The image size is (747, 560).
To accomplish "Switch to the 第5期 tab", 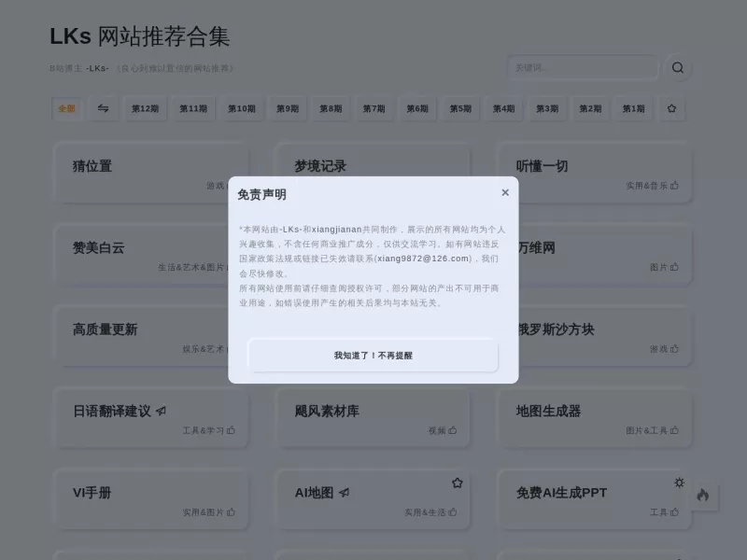I will [x=460, y=108].
